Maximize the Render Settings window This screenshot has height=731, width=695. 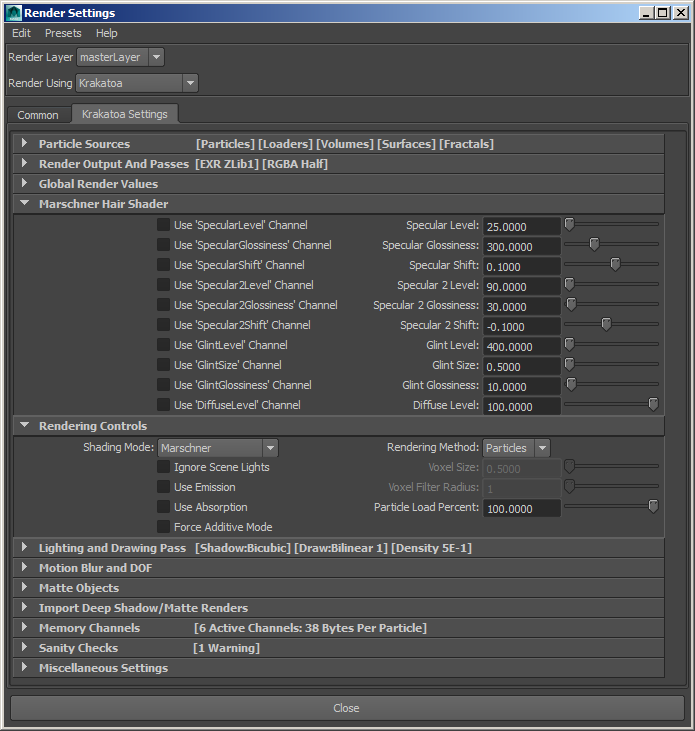pos(662,13)
